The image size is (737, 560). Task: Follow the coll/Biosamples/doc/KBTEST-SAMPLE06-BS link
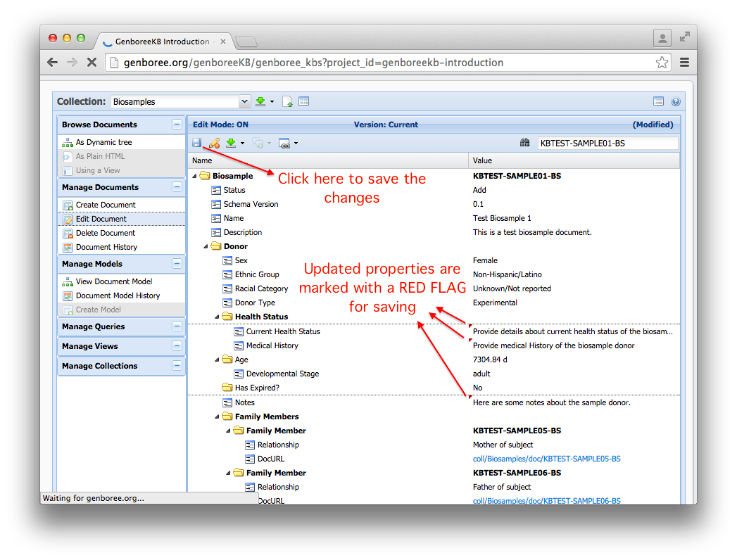coord(547,502)
